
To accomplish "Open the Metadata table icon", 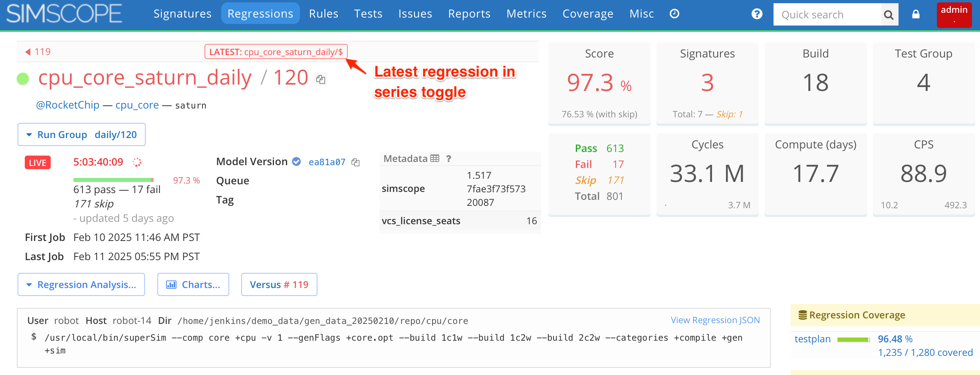I will click(x=435, y=159).
